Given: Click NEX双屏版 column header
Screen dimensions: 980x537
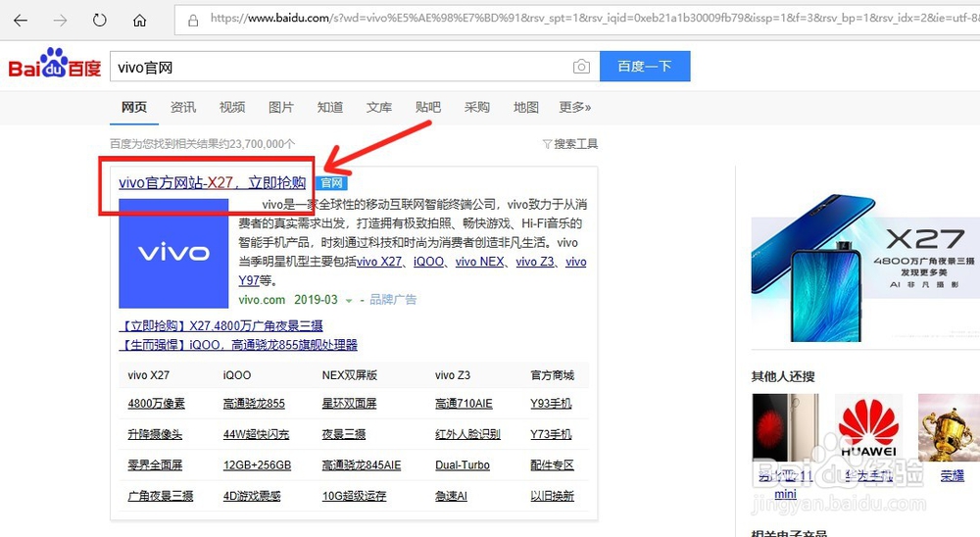Looking at the screenshot, I should point(350,375).
